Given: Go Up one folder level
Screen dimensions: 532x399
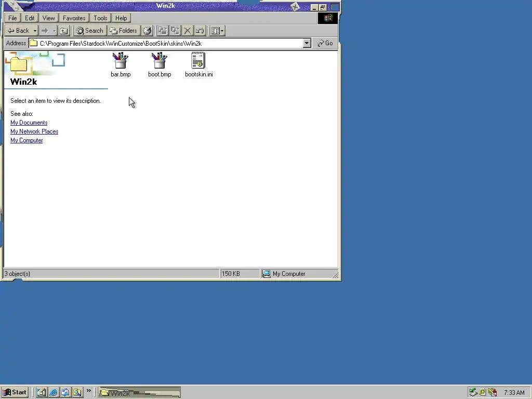Looking at the screenshot, I should 64,31.
